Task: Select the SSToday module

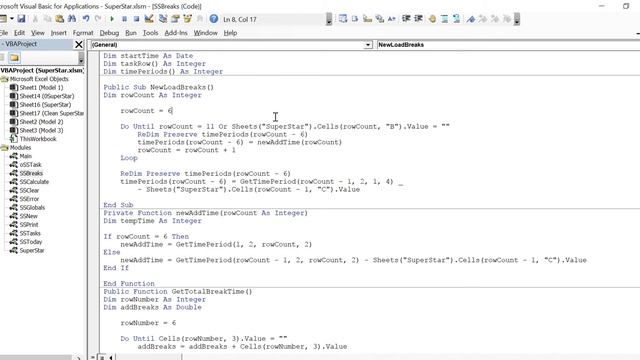Action: click(31, 242)
